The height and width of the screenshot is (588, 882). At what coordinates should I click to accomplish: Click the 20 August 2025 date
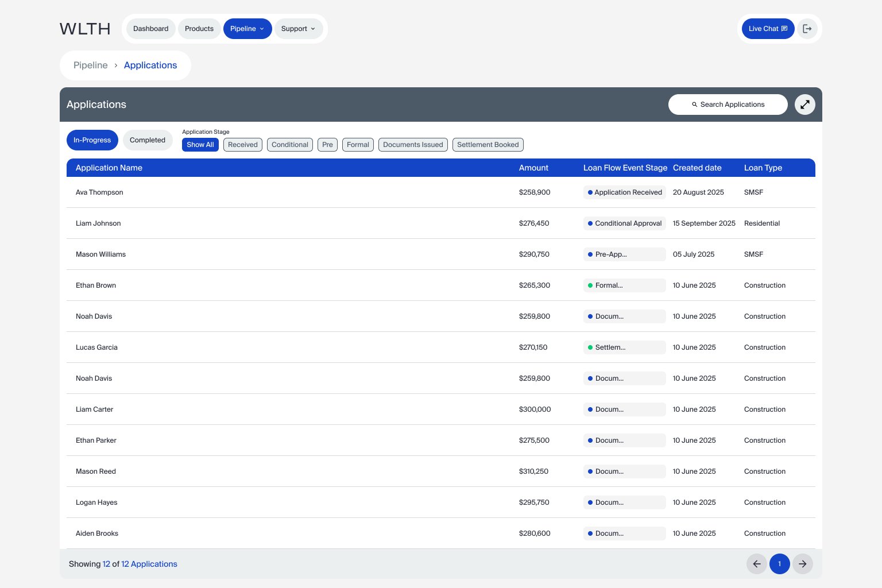(x=698, y=192)
